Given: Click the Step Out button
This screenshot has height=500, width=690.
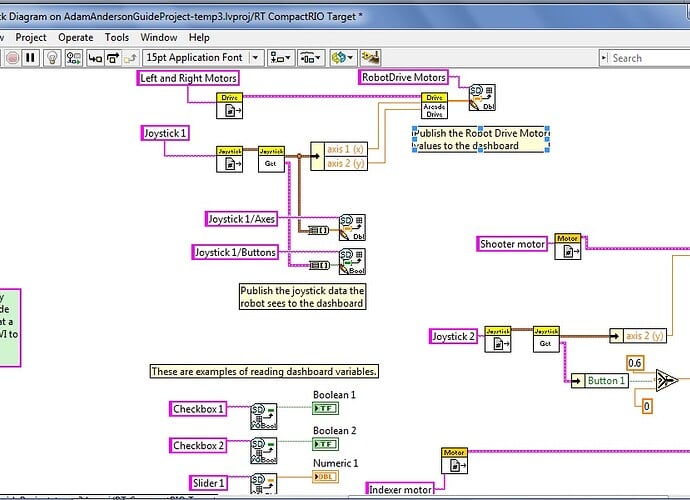Looking at the screenshot, I should [130, 58].
